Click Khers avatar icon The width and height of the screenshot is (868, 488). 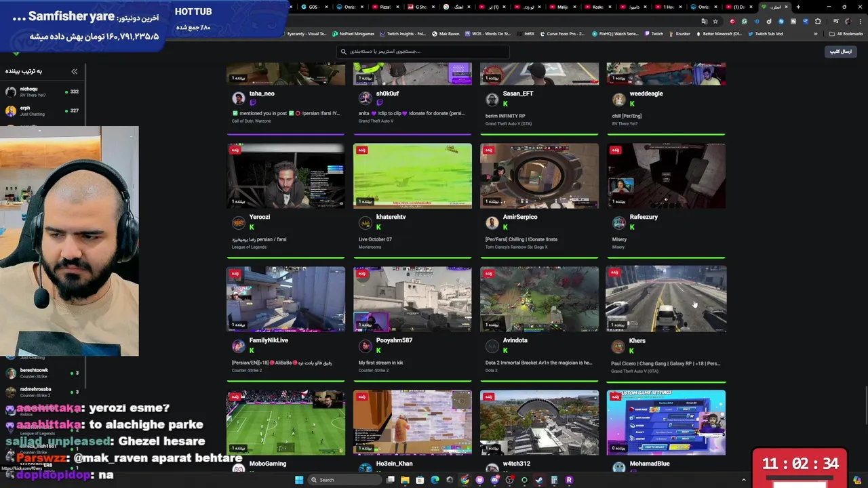pos(618,346)
